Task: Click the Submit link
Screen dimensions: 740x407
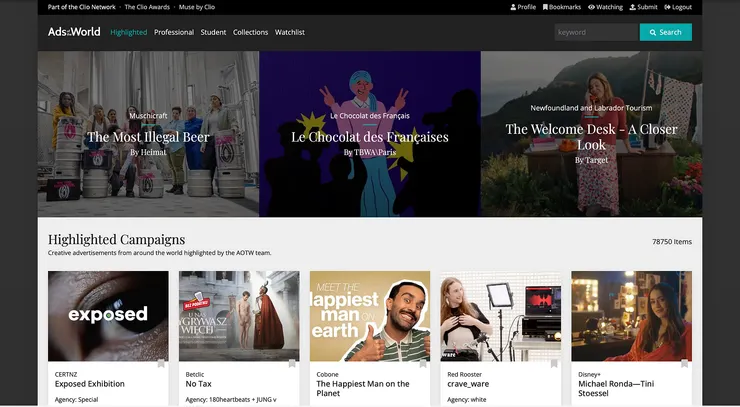Action: [643, 7]
